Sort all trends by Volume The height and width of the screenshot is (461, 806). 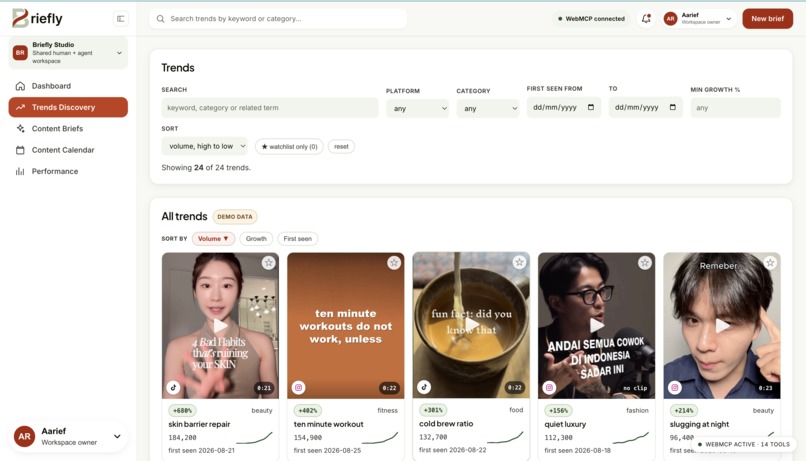pos(213,238)
